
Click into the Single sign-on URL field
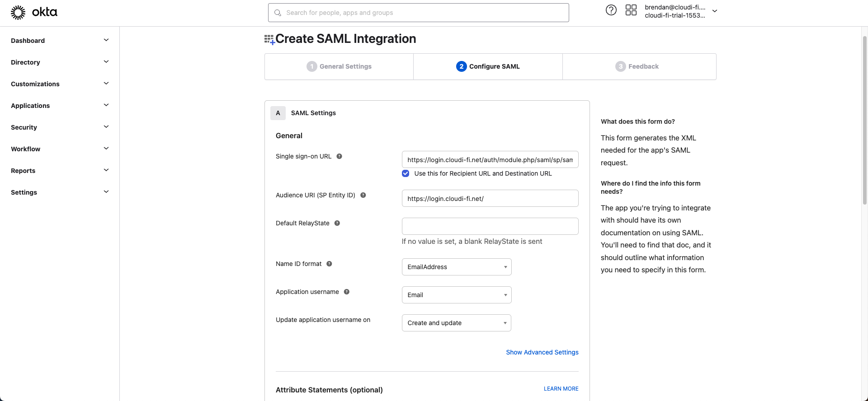pyautogui.click(x=490, y=159)
